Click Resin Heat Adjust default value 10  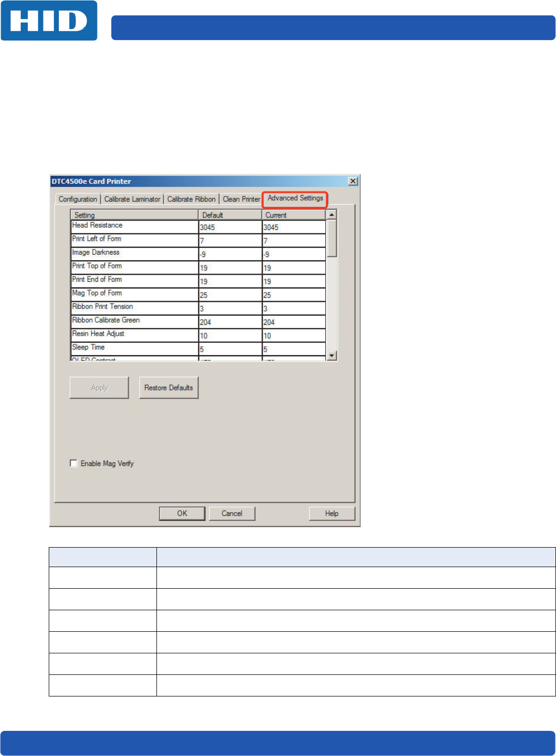click(230, 336)
